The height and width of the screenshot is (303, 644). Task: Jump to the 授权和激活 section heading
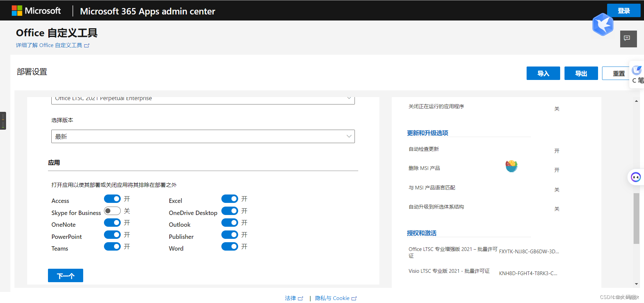422,233
